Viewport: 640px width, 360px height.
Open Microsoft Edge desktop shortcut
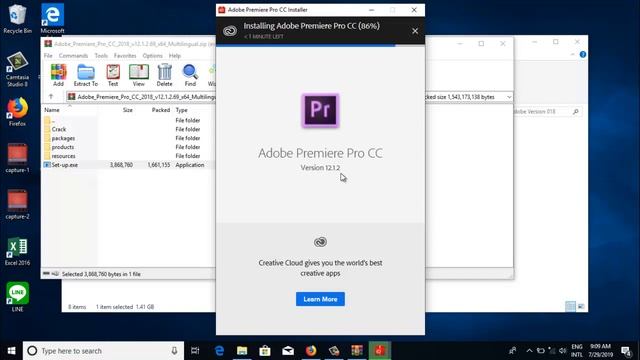click(x=52, y=19)
